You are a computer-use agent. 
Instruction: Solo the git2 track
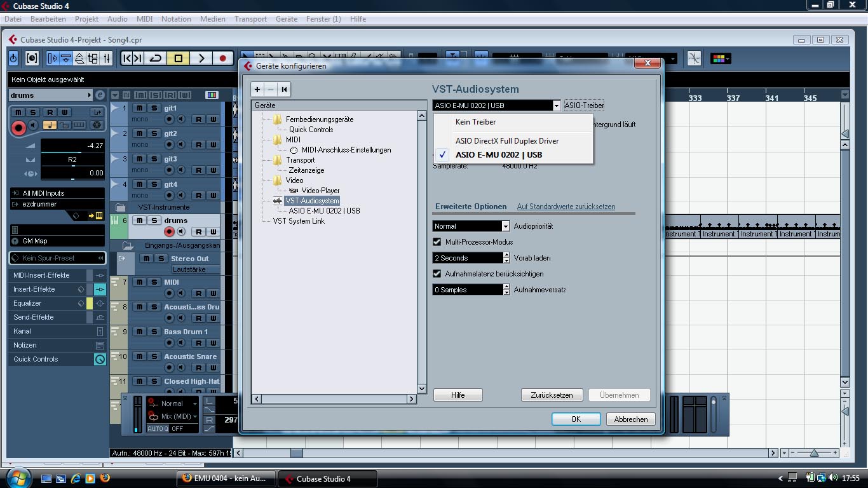[155, 133]
